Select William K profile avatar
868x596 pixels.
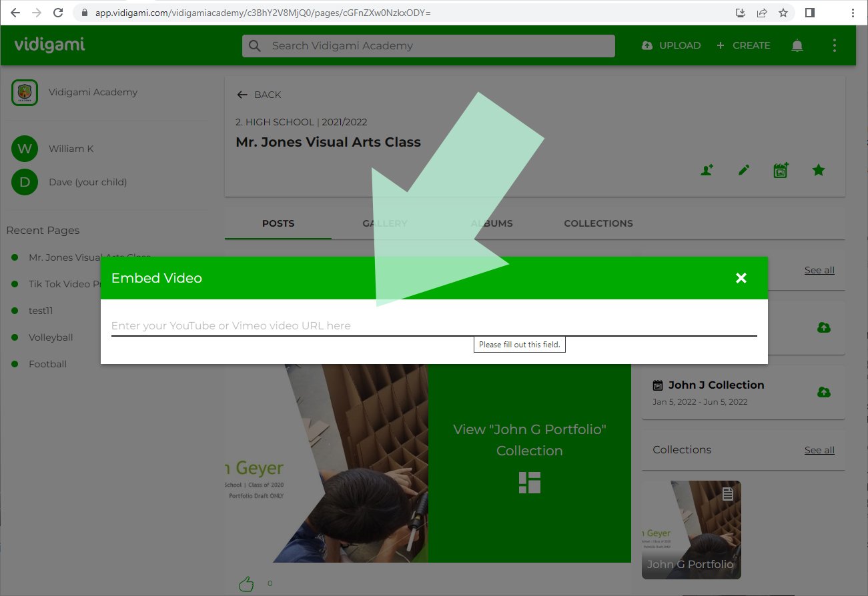24,148
